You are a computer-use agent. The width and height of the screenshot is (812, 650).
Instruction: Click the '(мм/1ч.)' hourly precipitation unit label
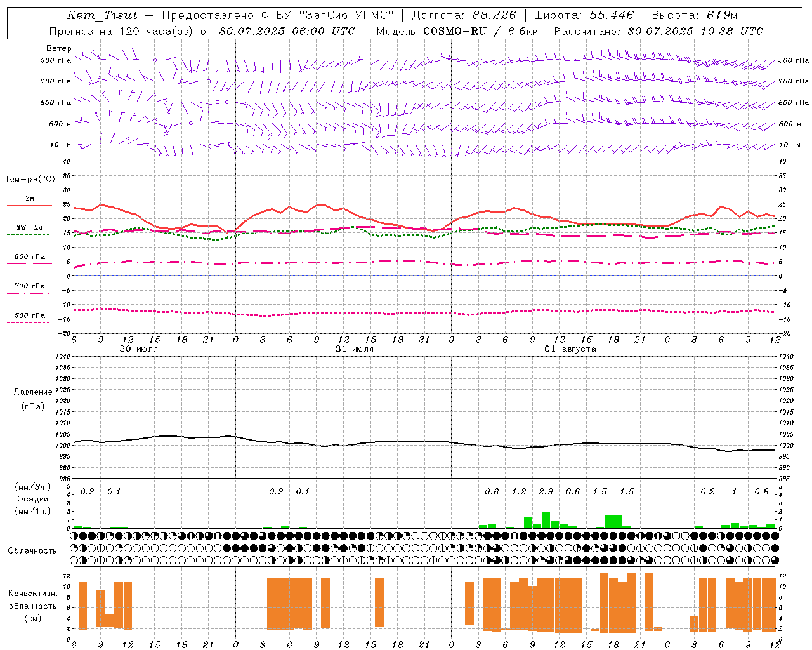tap(33, 511)
